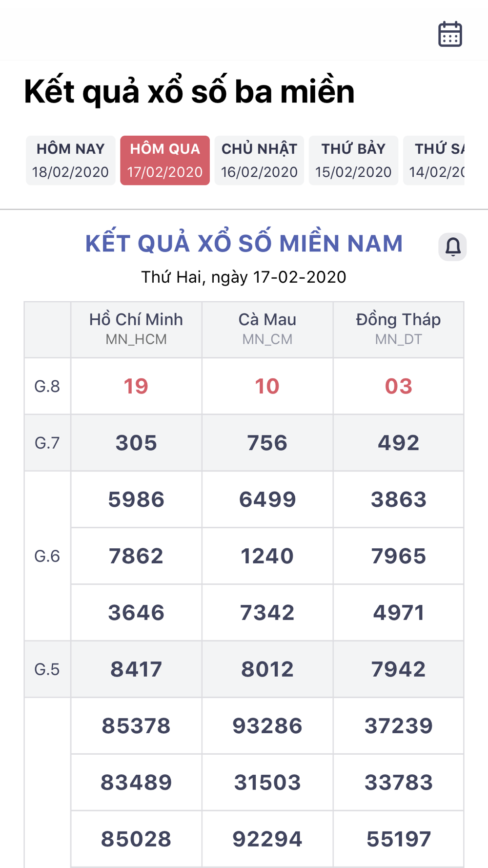Tap the Cà Mau column header
Viewport: 488px width, 868px height.
[267, 330]
